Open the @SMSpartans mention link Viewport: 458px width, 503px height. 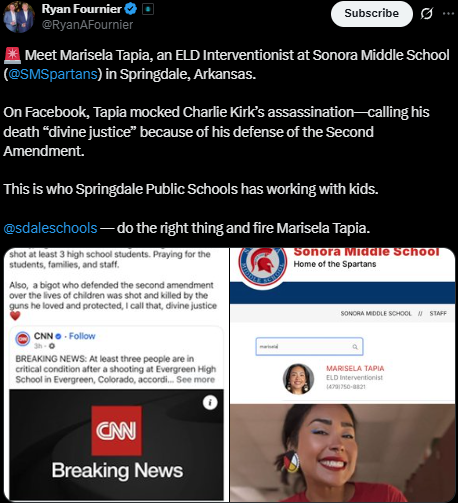pyautogui.click(x=53, y=74)
